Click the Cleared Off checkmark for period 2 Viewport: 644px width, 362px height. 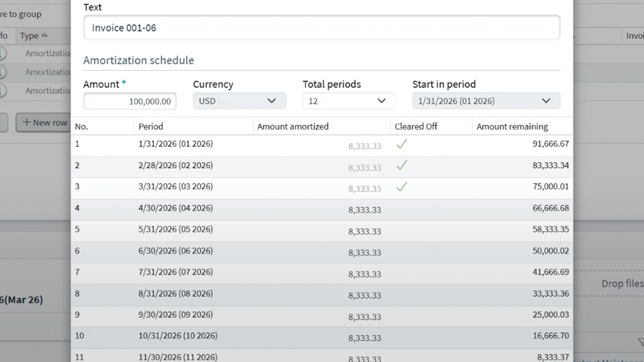[401, 165]
